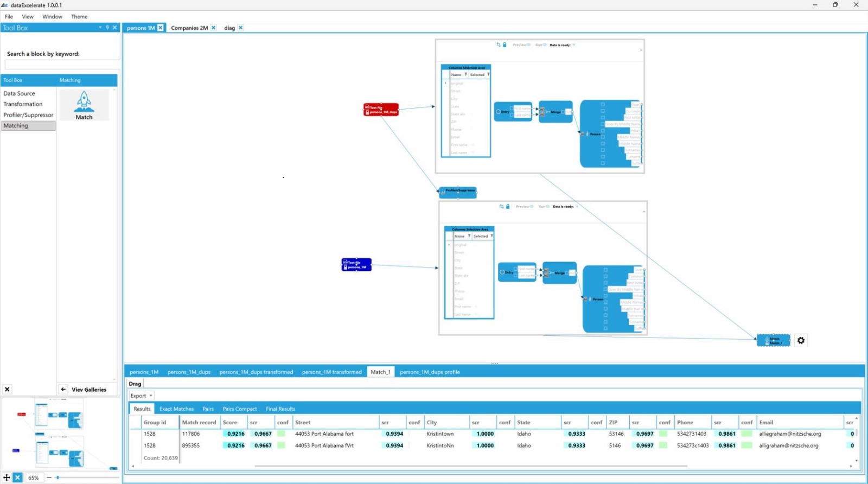The height and width of the screenshot is (484, 868).
Task: Open settings gear beside Match_1 node
Action: click(801, 340)
